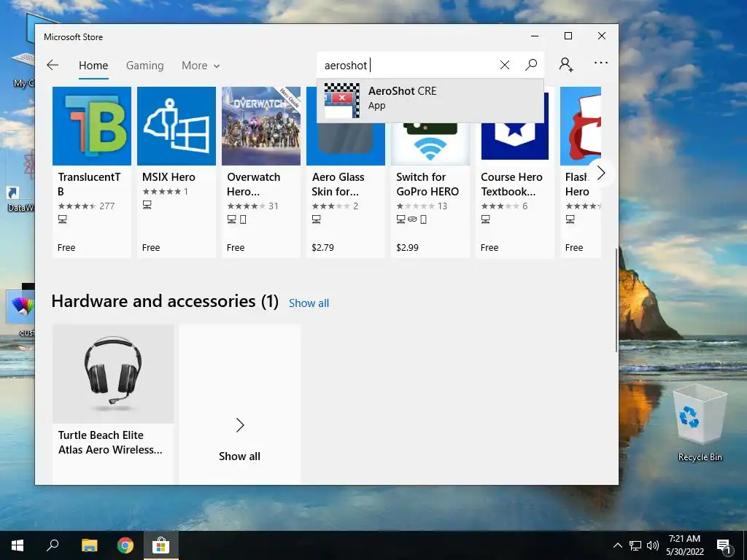Click the MSIX Hero title text
This screenshot has width=747, height=560.
(x=169, y=177)
